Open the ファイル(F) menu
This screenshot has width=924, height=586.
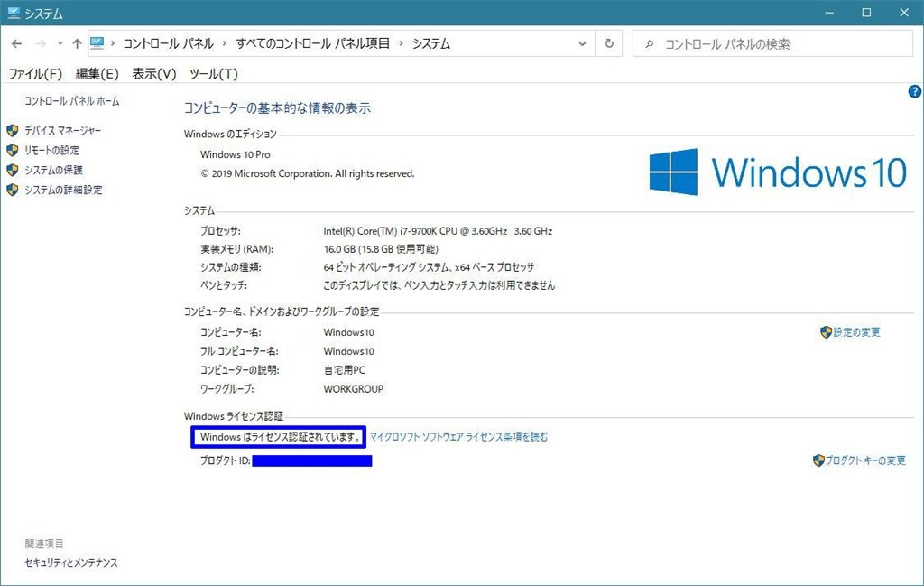pyautogui.click(x=35, y=74)
